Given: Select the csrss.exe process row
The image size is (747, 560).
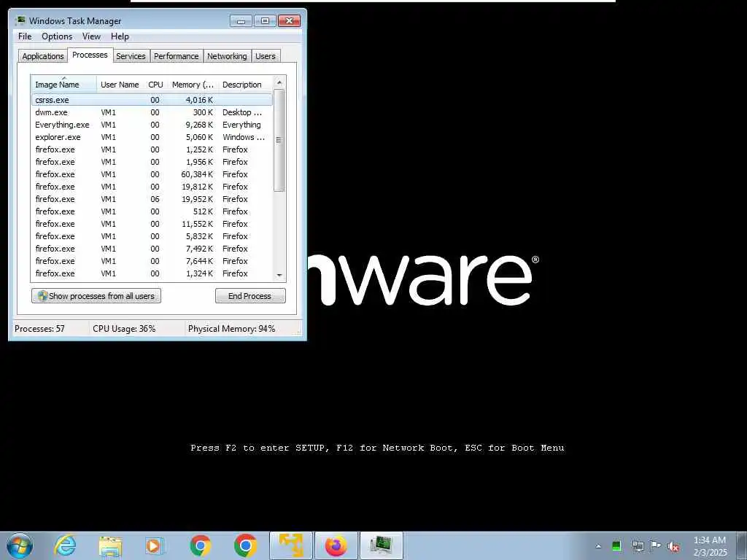Looking at the screenshot, I should point(152,100).
